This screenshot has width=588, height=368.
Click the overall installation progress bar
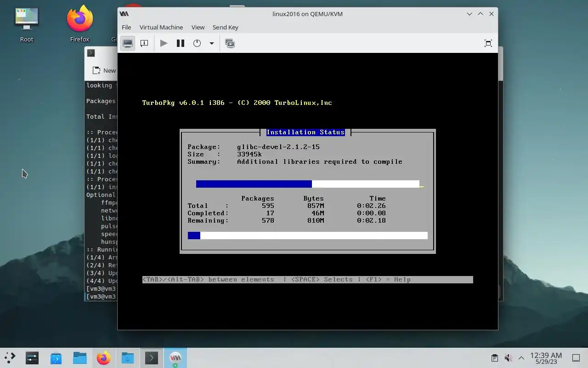click(x=308, y=236)
